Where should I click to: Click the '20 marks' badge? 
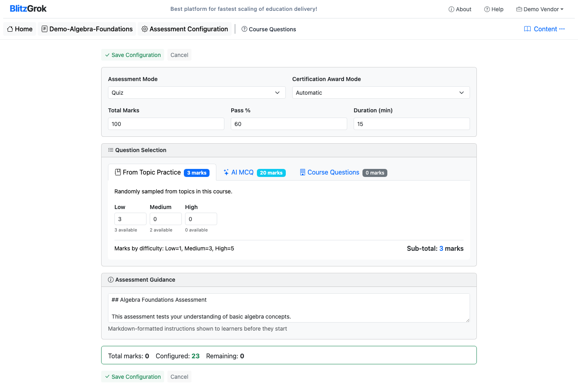click(271, 173)
